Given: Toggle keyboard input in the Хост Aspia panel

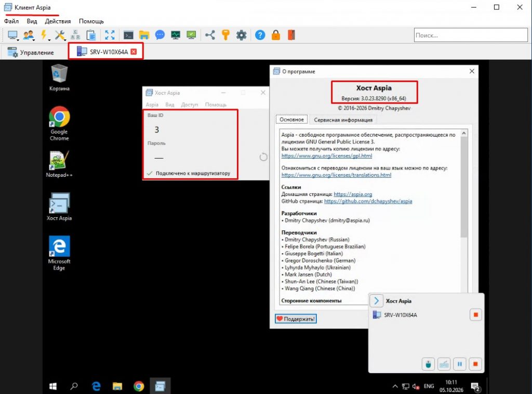Looking at the screenshot, I should pos(444,364).
